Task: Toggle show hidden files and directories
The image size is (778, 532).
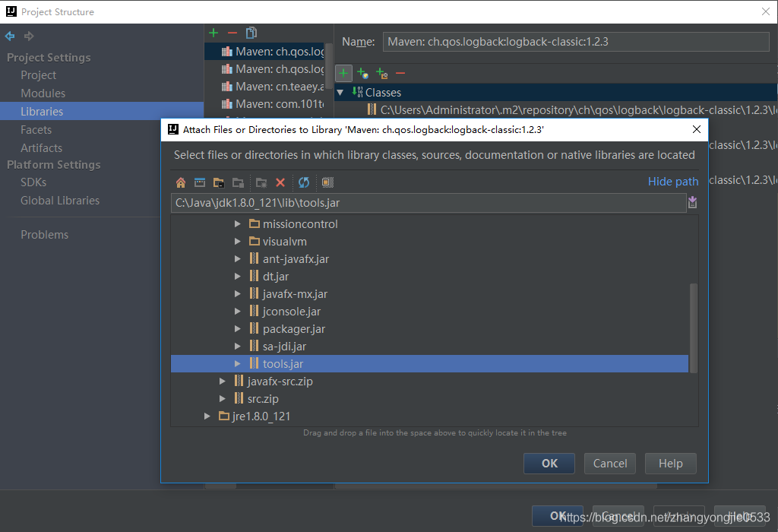Action: coord(327,182)
